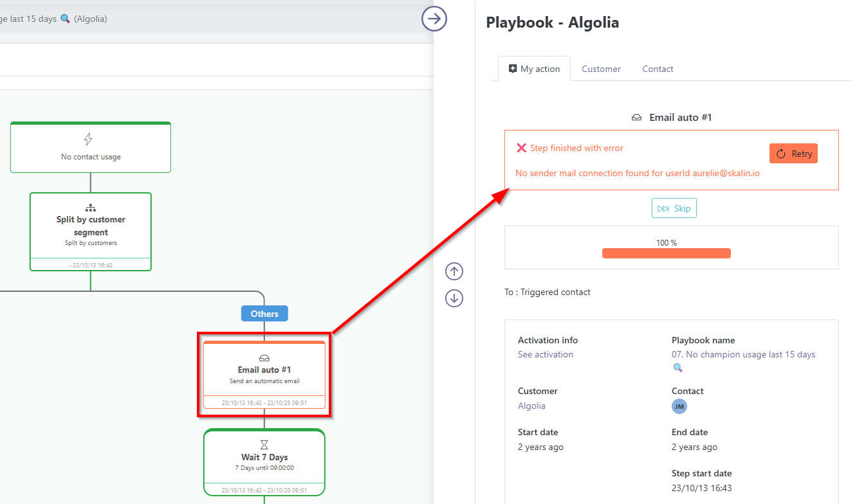Click the right-arrow collapse panel icon
The image size is (866, 504).
point(434,19)
